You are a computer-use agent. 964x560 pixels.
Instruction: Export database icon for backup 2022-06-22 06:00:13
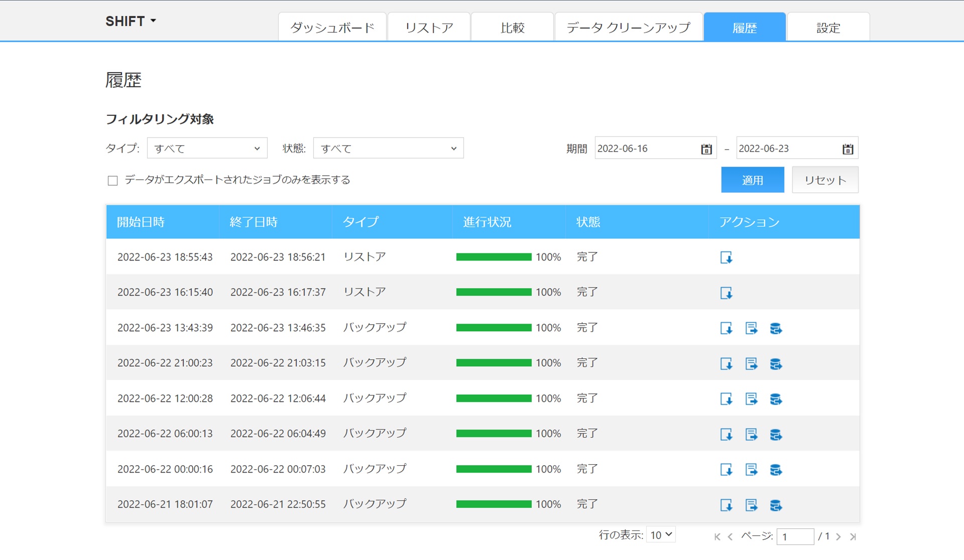click(776, 435)
